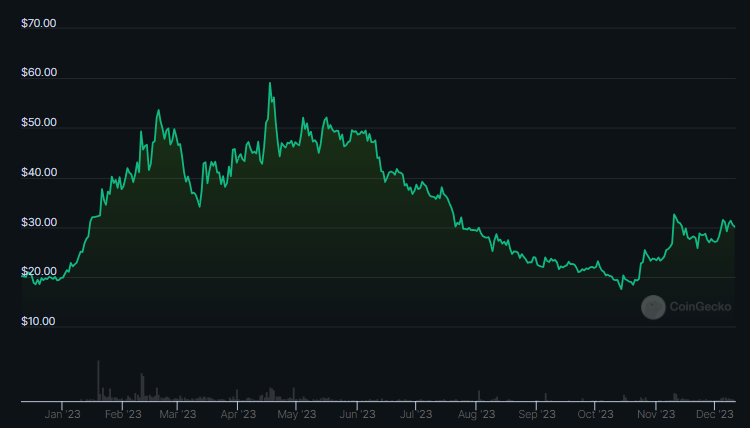Click the $20.00 price axis label
Viewport: 750px width, 428px height.
point(39,272)
